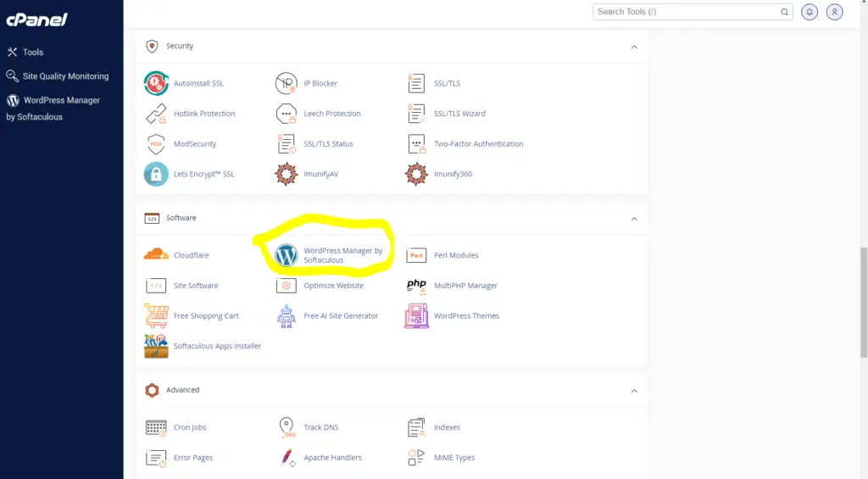Image resolution: width=868 pixels, height=479 pixels.
Task: Open the Free AI Site Generator robot icon
Action: pos(287,316)
